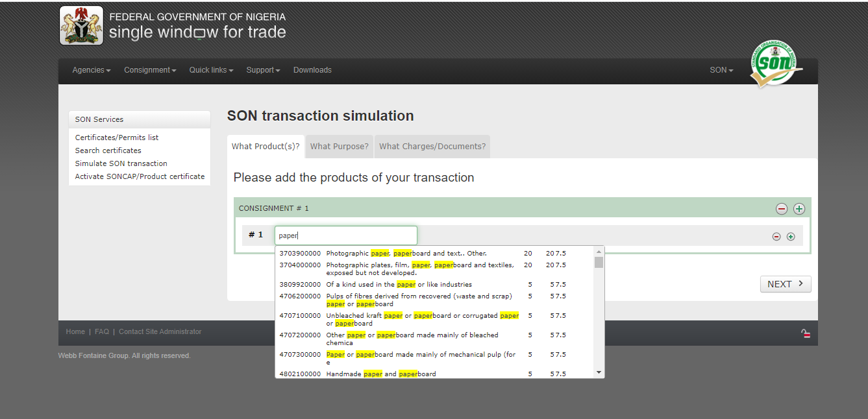This screenshot has width=868, height=419.
Task: Add product row with small plus icon
Action: pyautogui.click(x=791, y=237)
